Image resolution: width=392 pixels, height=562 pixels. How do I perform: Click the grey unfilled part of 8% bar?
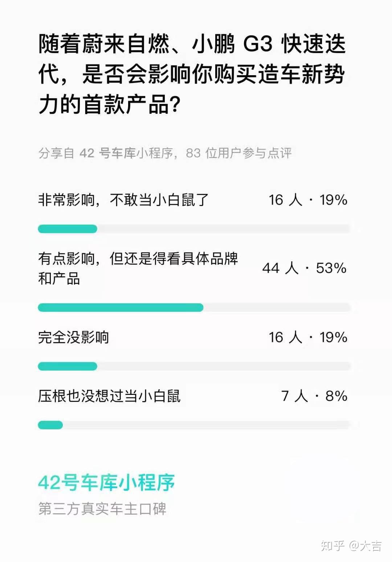pos(207,425)
